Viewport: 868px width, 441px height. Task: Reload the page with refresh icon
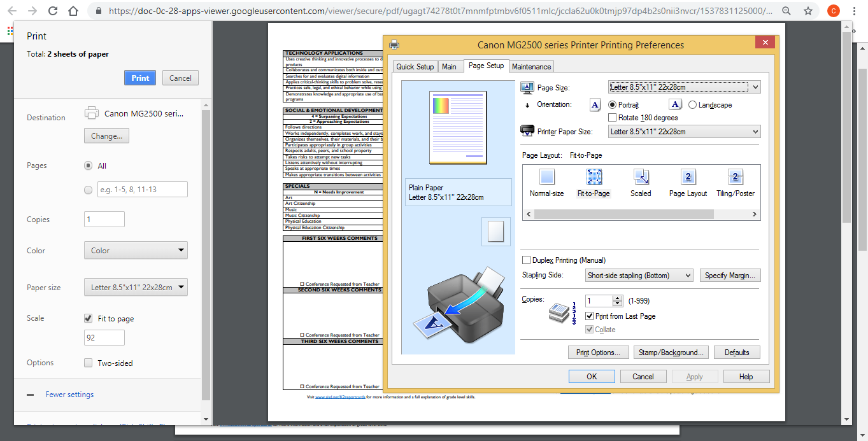[x=53, y=11]
